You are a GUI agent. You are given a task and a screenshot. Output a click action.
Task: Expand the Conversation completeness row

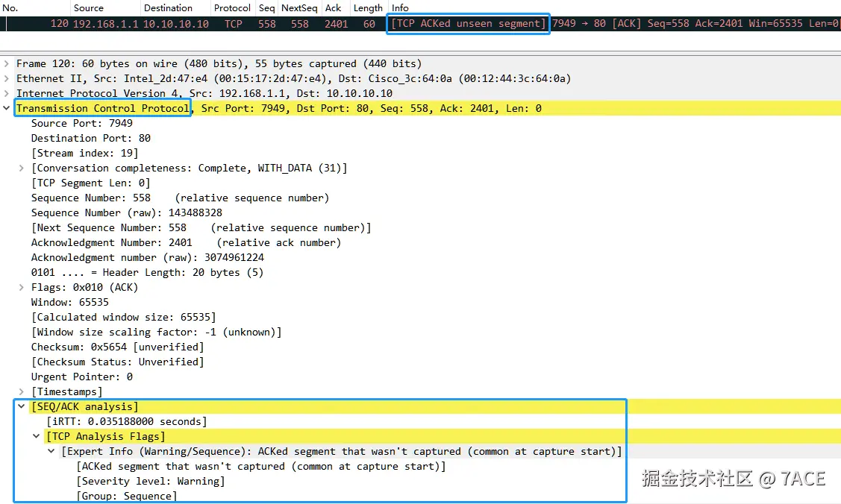(22, 168)
